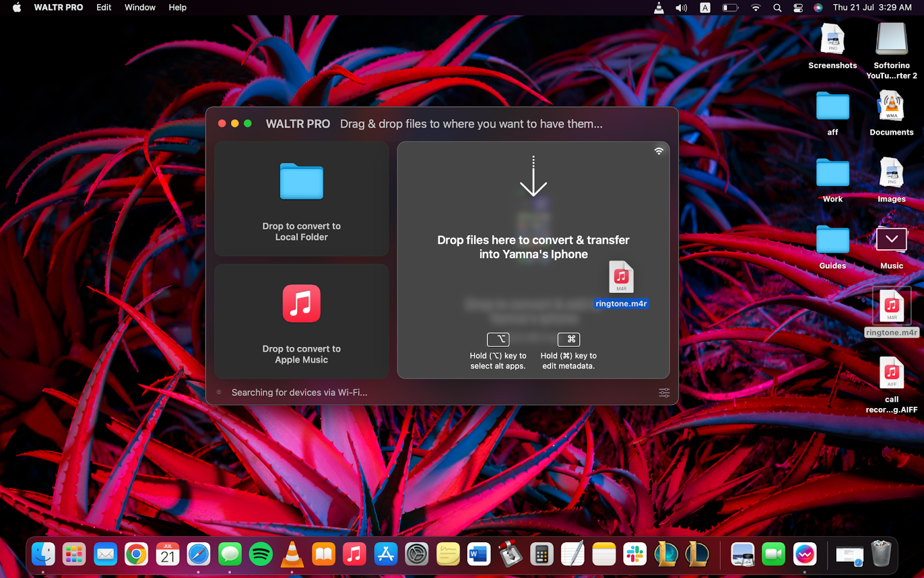Click the WALTR PRO window title text

click(298, 124)
